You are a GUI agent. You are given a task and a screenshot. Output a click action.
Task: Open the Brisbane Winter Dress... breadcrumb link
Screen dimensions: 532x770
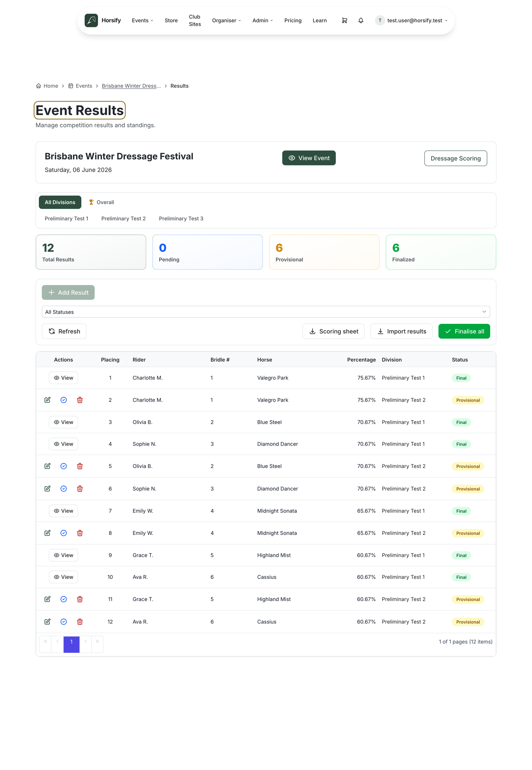131,86
